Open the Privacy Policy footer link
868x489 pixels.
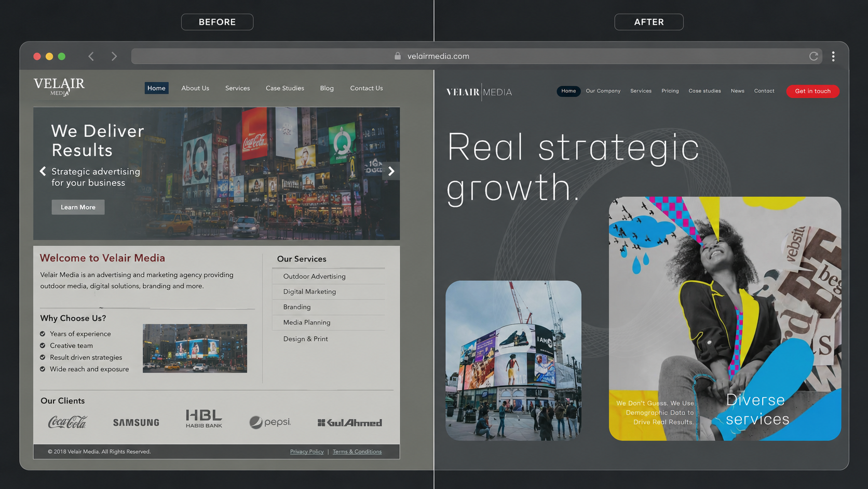click(307, 452)
